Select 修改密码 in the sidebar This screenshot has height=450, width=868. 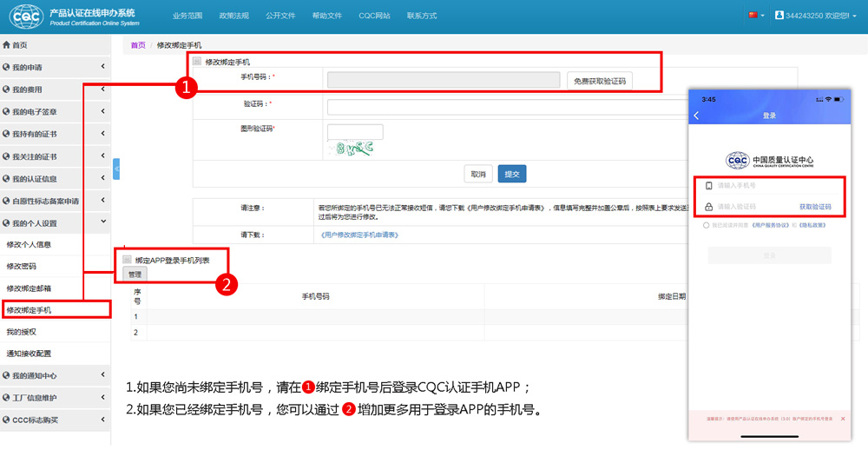[x=22, y=266]
